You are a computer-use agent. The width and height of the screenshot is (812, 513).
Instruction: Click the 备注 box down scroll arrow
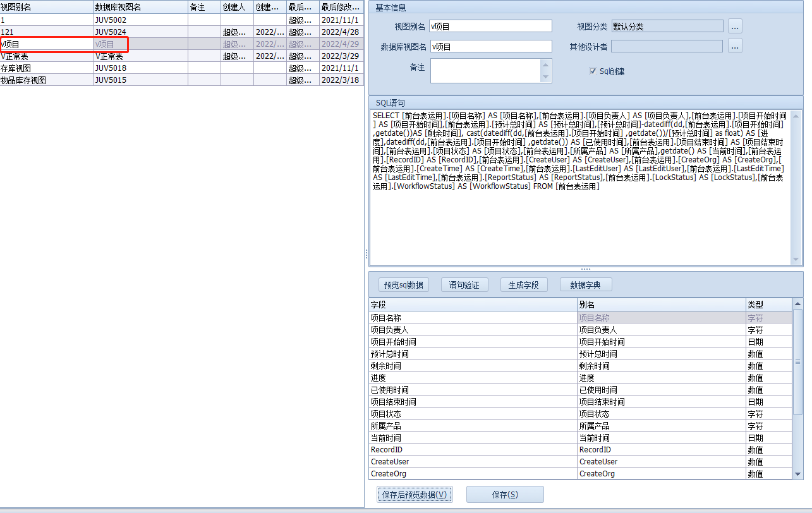point(546,77)
